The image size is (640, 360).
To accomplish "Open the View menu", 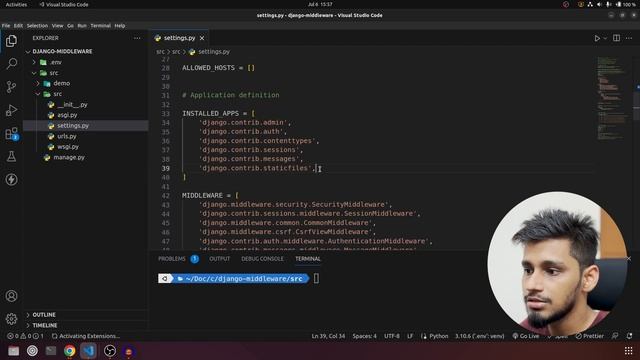I will point(57,26).
